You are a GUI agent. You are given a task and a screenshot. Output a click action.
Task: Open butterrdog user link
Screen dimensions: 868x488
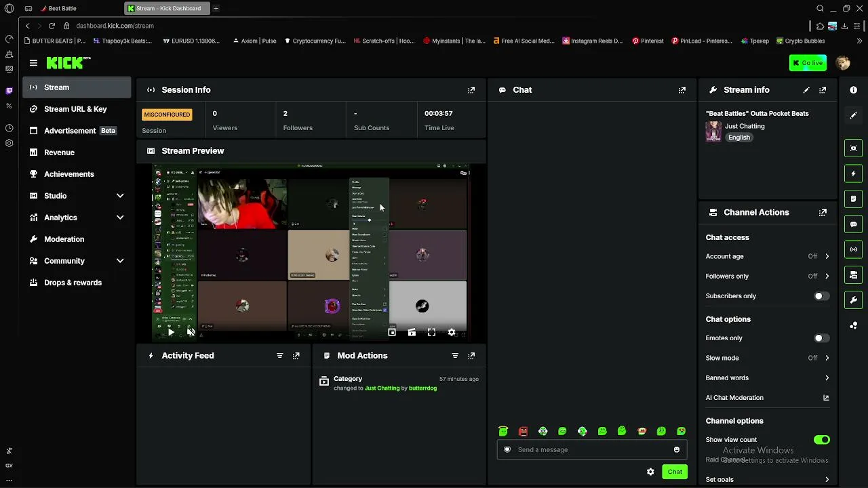(x=422, y=388)
